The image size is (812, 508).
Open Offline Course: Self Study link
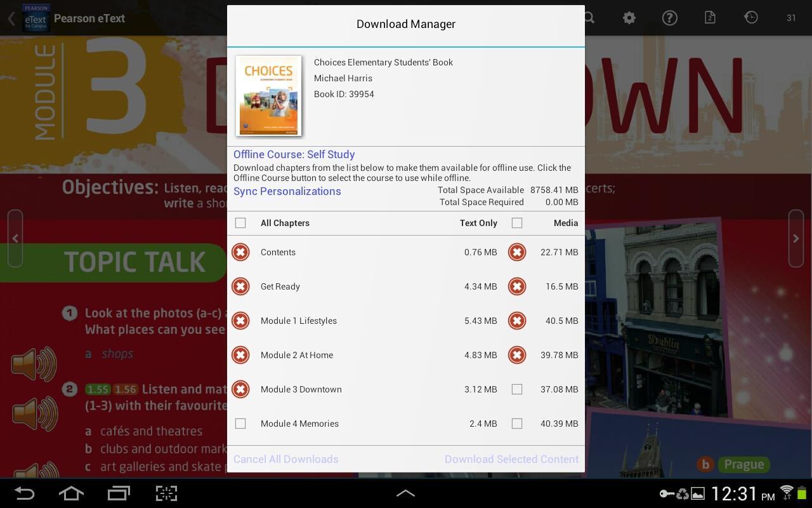[294, 154]
